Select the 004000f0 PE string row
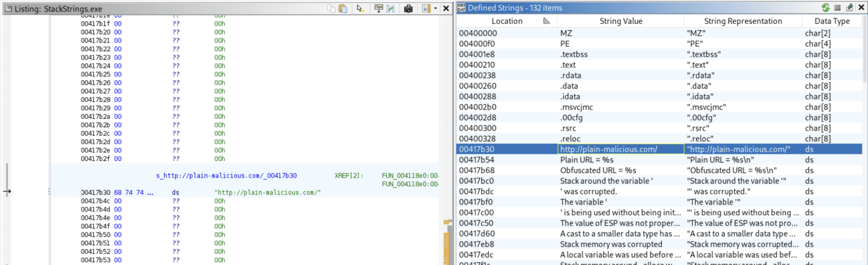This screenshot has width=868, height=265. pyautogui.click(x=660, y=44)
